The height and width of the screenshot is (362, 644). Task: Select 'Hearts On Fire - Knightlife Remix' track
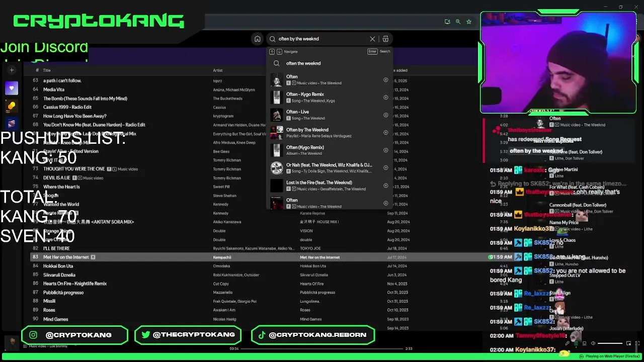[x=75, y=284]
